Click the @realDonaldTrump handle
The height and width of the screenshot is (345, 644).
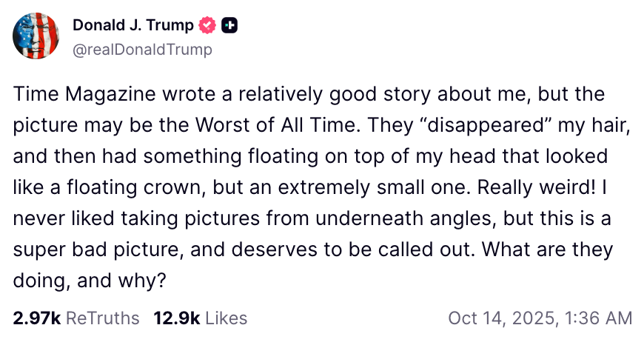click(142, 50)
